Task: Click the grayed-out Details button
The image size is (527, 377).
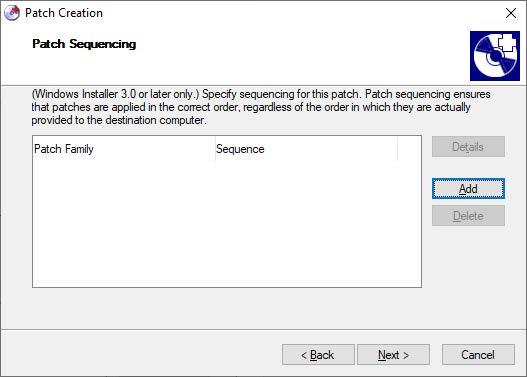Action: 468,146
